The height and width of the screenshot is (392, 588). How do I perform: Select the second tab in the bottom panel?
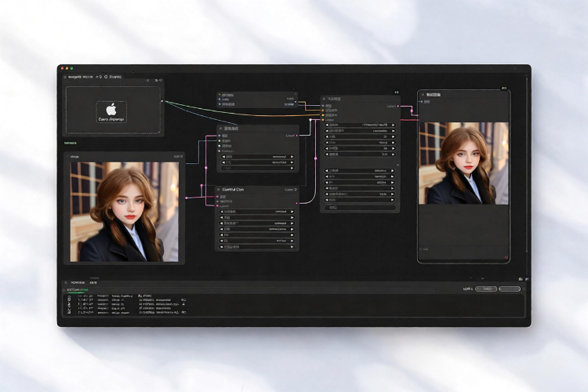click(x=93, y=282)
